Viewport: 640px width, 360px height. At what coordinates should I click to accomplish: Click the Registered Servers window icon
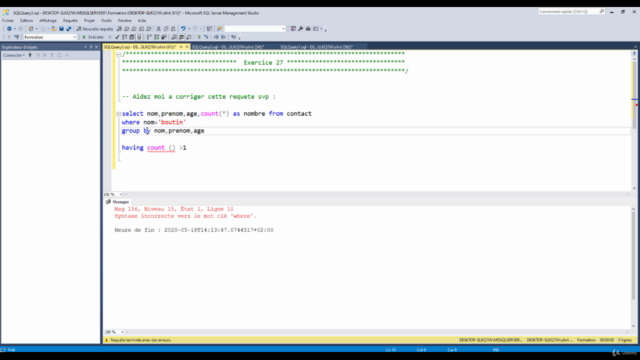[x=293, y=29]
